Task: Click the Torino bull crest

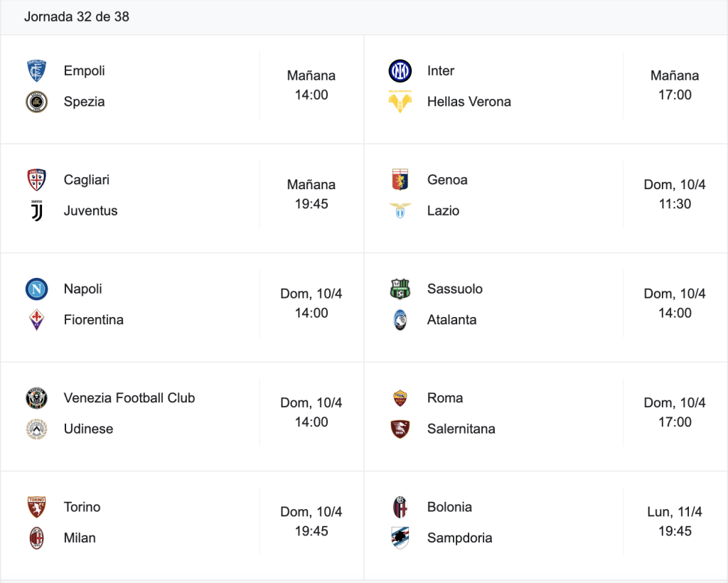Action: [37, 508]
